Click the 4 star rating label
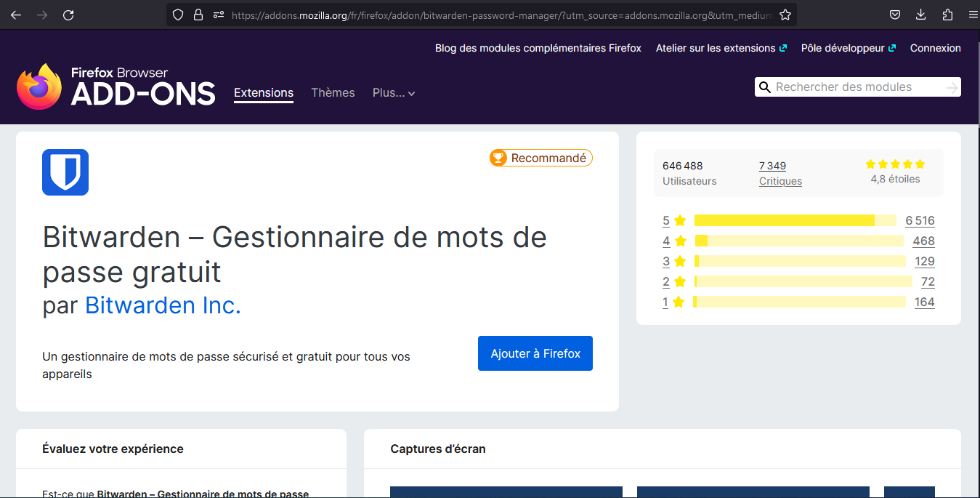This screenshot has width=980, height=498. [674, 241]
